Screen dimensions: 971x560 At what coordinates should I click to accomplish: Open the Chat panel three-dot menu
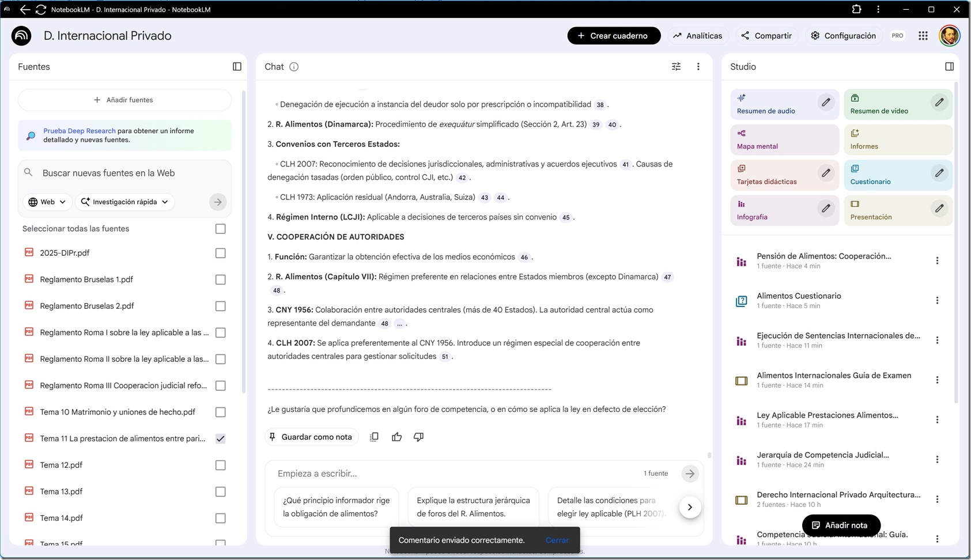coord(698,66)
